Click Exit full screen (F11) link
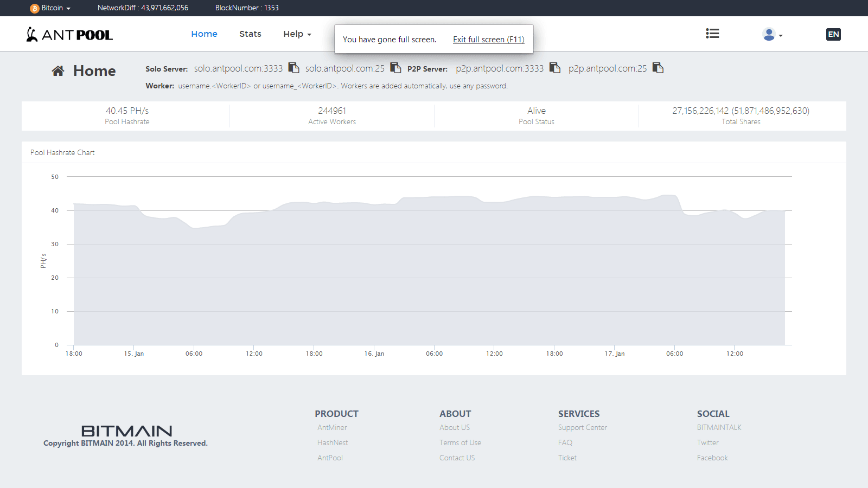This screenshot has height=488, width=868. [489, 40]
